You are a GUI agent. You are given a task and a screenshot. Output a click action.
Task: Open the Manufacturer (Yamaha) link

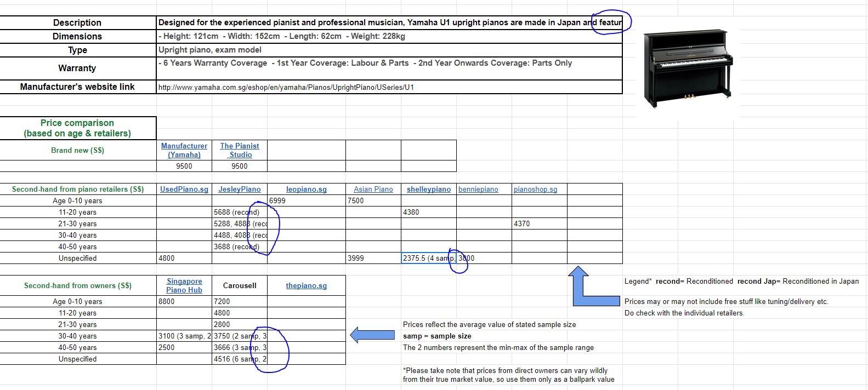pyautogui.click(x=184, y=150)
